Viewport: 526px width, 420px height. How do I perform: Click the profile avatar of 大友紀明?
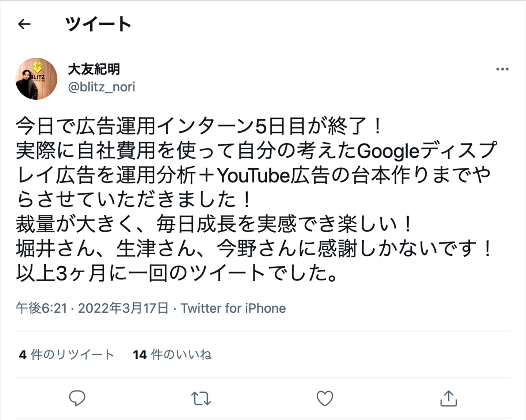pyautogui.click(x=37, y=79)
